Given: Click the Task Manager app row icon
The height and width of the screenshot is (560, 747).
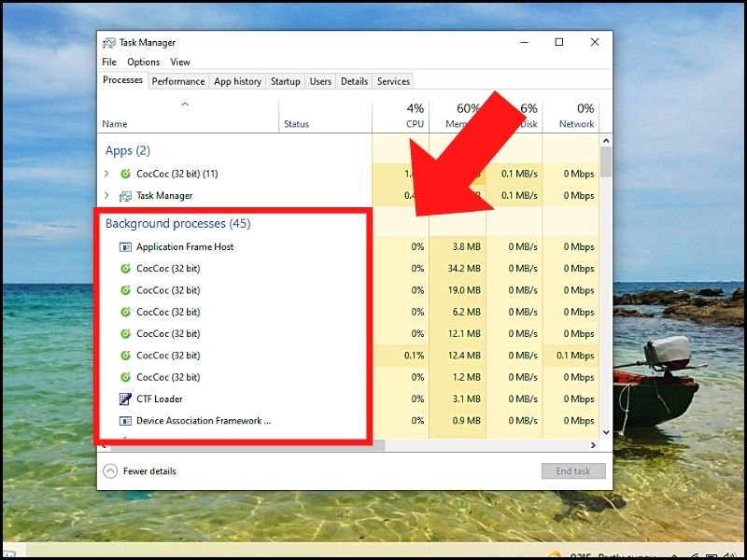Looking at the screenshot, I should click(125, 196).
